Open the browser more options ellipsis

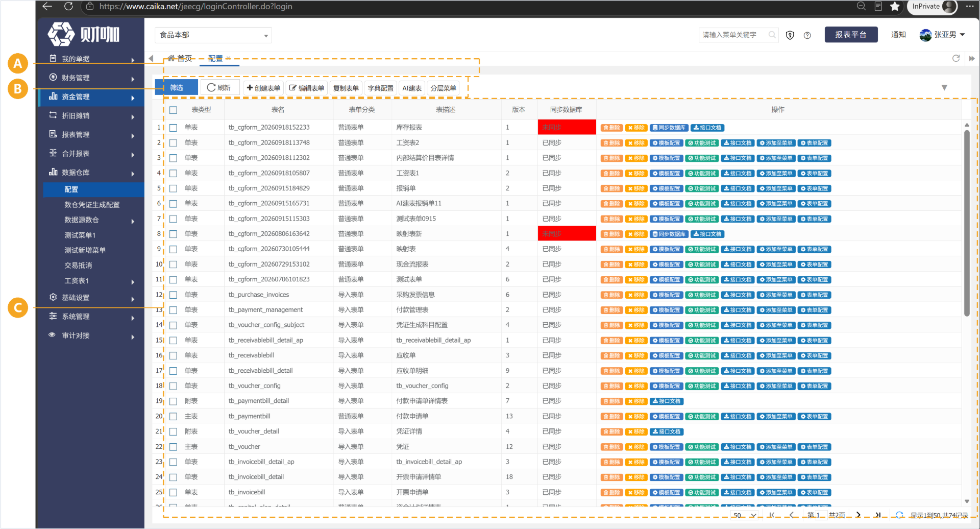(x=970, y=6)
